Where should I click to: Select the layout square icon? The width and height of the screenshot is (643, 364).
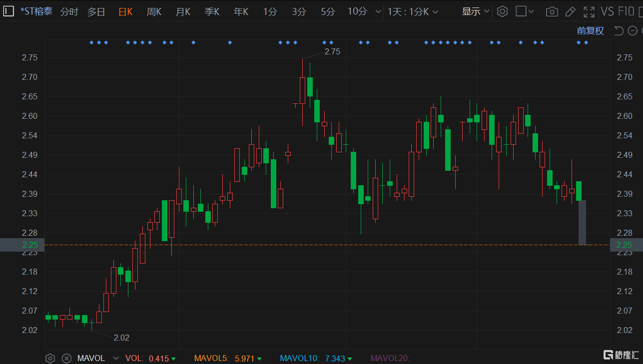521,11
